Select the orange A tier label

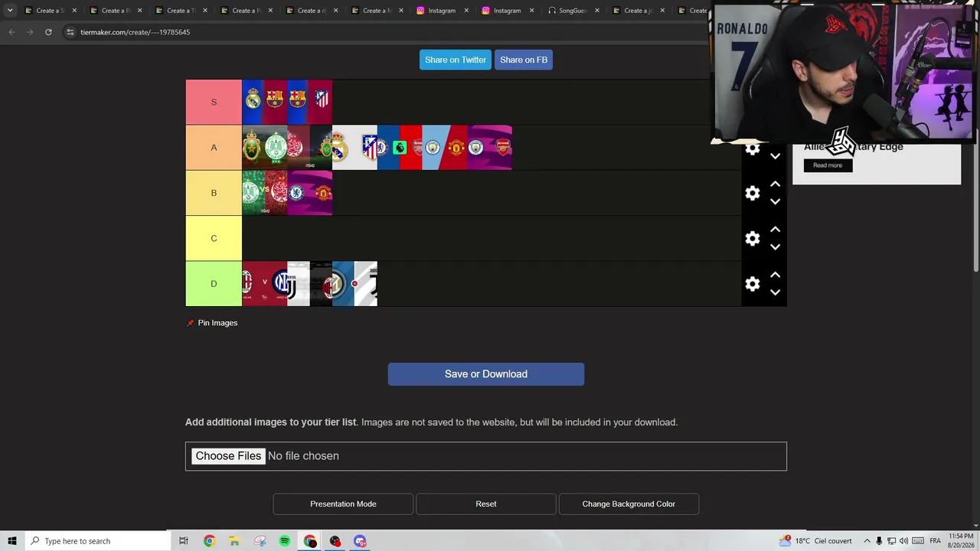pyautogui.click(x=214, y=147)
